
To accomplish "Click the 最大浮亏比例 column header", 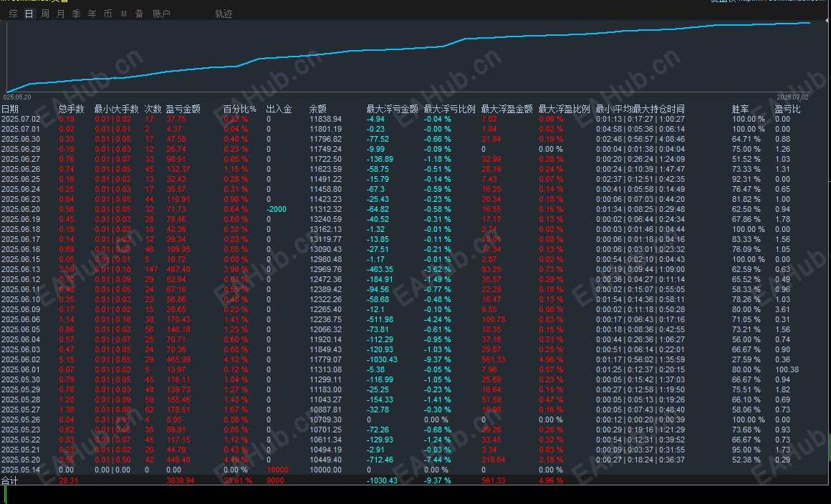I will tap(449, 109).
